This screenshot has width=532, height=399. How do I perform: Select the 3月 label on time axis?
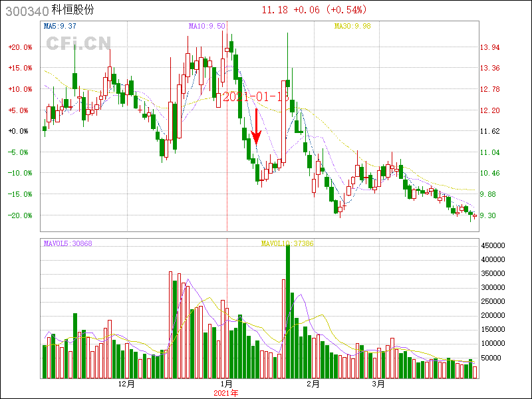click(378, 384)
